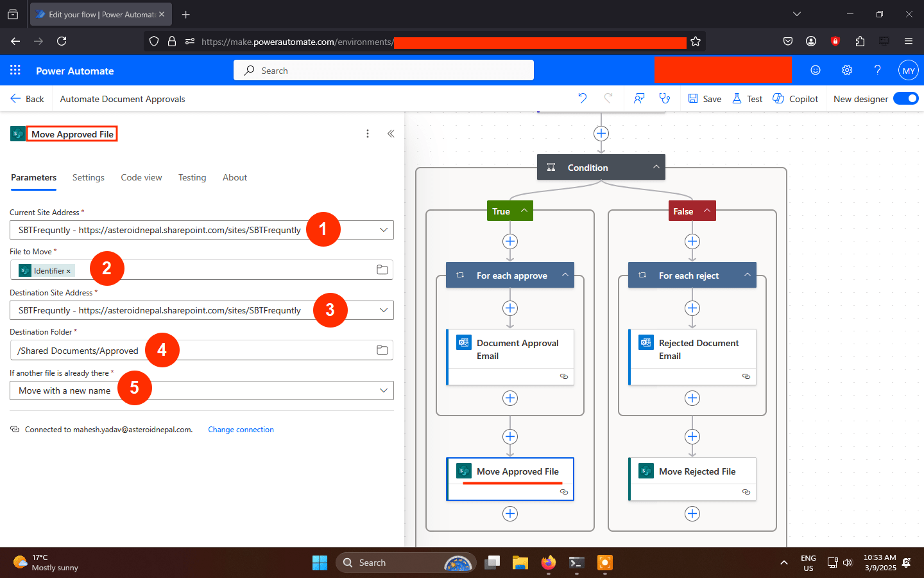Collapse the Condition block
This screenshot has height=578, width=924.
click(656, 167)
